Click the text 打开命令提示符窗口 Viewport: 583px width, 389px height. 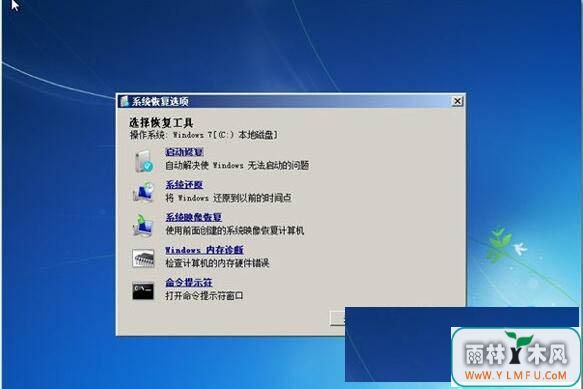[x=204, y=296]
